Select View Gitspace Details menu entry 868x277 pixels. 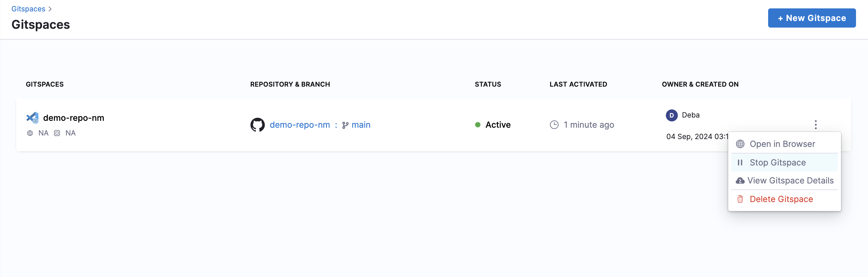784,181
